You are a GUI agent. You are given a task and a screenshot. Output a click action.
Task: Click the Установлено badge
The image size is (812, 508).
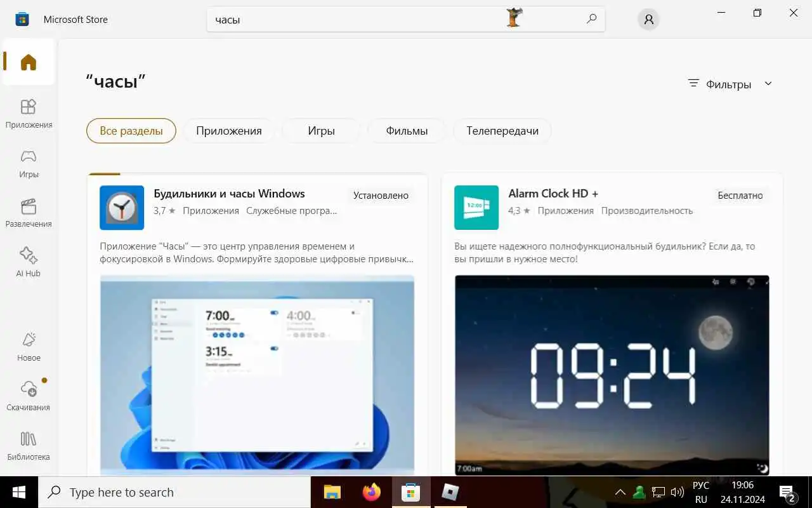(381, 196)
